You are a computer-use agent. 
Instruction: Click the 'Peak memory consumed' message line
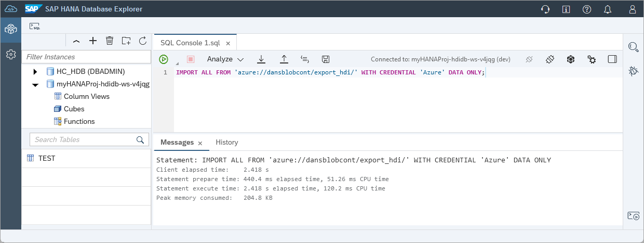tap(214, 198)
